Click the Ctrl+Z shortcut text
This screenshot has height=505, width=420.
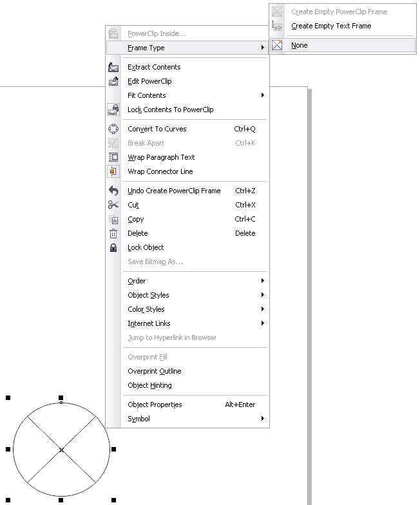pyautogui.click(x=245, y=191)
